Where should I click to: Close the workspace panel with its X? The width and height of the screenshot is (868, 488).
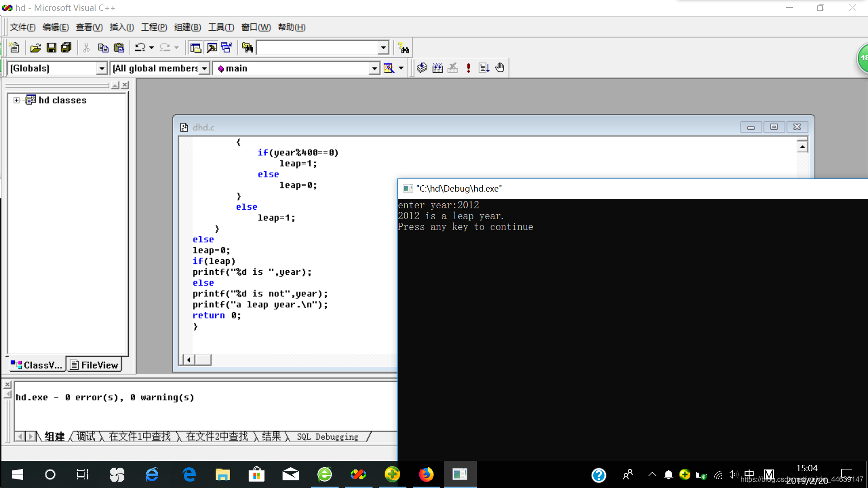click(125, 85)
